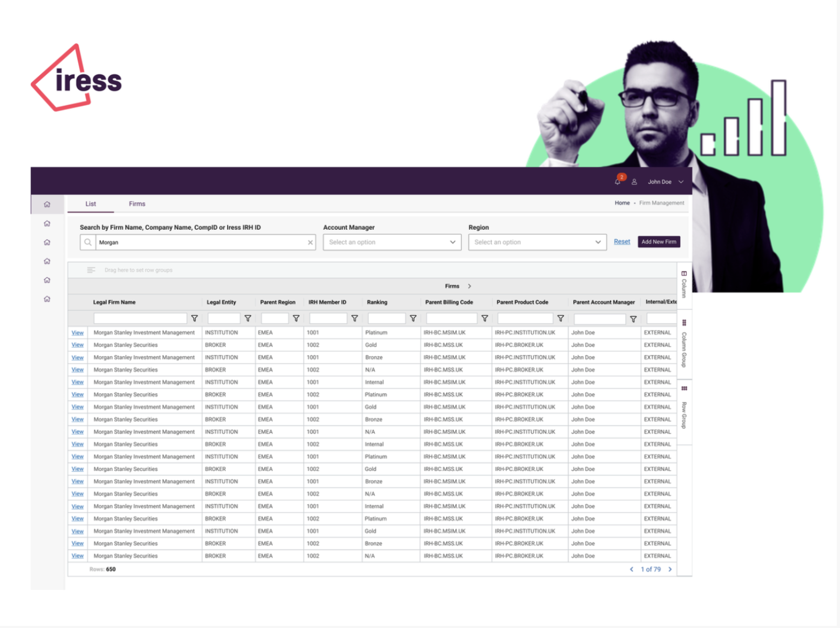Click the Add New Firm button
Image resolution: width=840 pixels, height=628 pixels.
[659, 242]
